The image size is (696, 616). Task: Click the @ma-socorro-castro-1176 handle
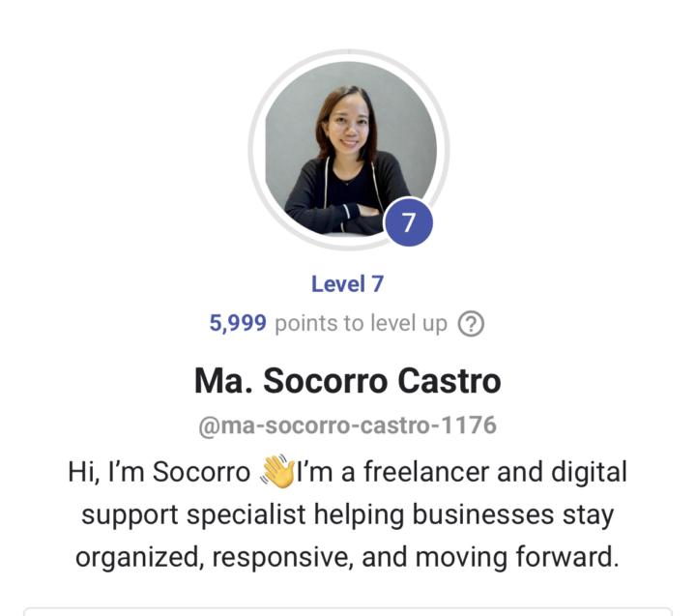click(x=348, y=425)
